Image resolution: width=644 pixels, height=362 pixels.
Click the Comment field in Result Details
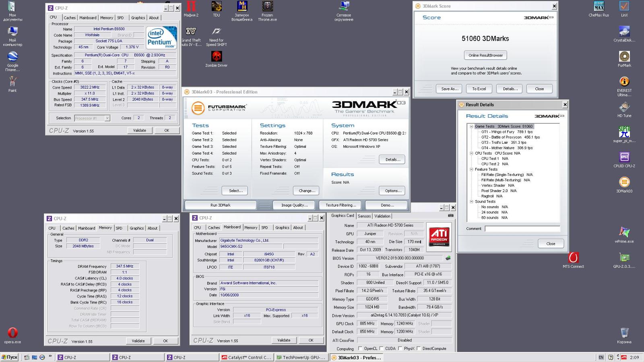coord(522,229)
